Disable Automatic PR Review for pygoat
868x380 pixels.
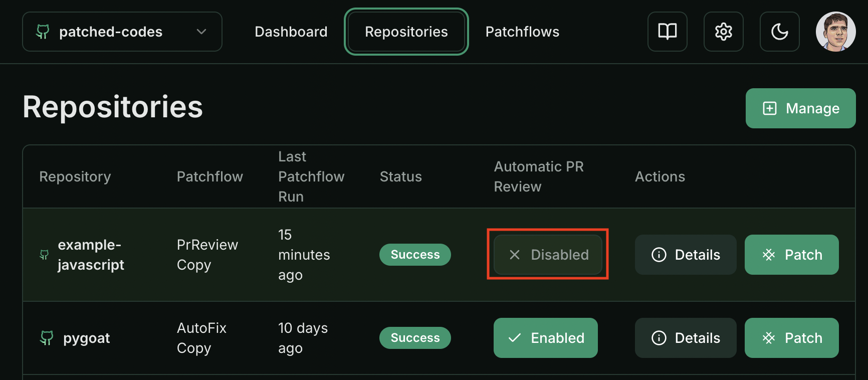click(546, 338)
